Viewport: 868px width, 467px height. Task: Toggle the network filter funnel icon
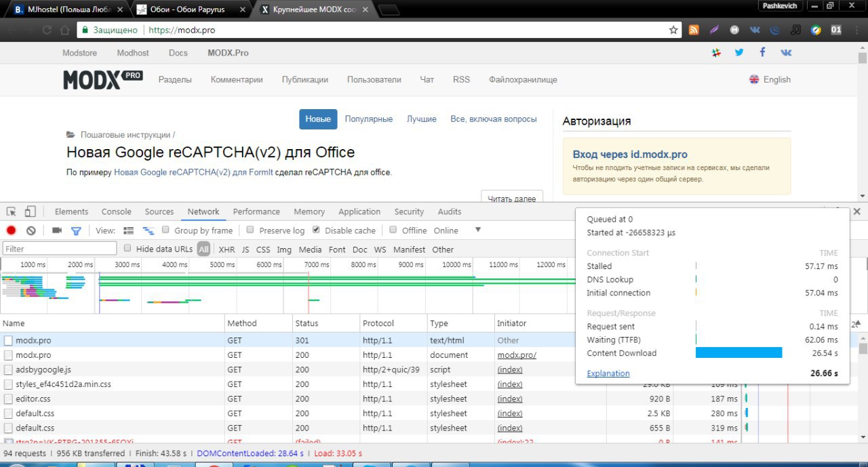(x=76, y=230)
